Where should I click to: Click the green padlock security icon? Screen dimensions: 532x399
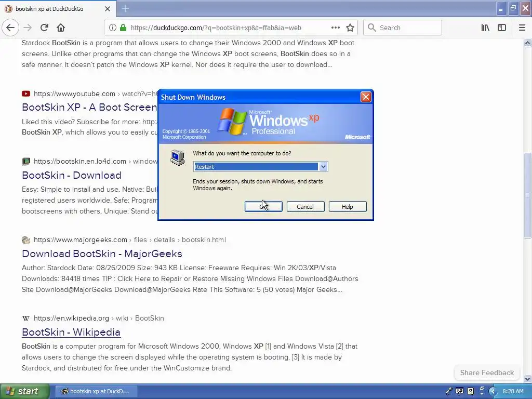click(123, 28)
